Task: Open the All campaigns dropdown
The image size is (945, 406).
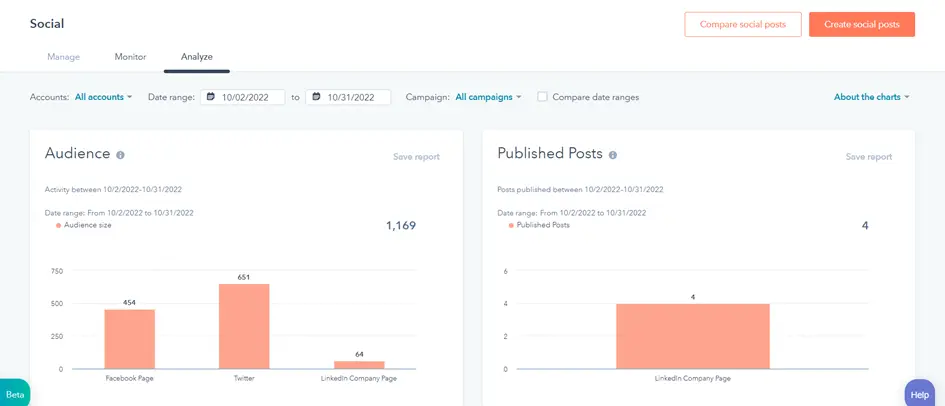Action: [x=488, y=97]
